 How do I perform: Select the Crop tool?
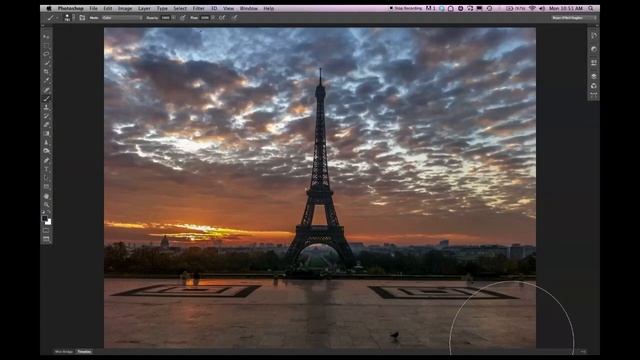pos(46,71)
